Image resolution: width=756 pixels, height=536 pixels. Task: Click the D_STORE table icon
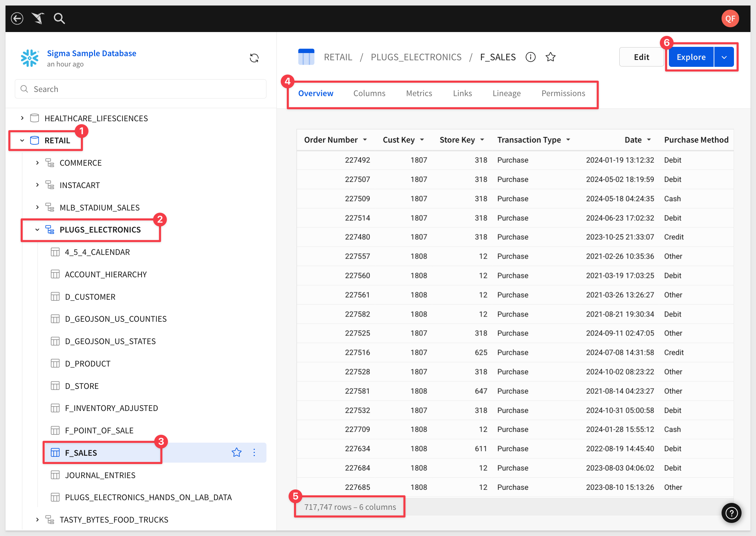[55, 386]
